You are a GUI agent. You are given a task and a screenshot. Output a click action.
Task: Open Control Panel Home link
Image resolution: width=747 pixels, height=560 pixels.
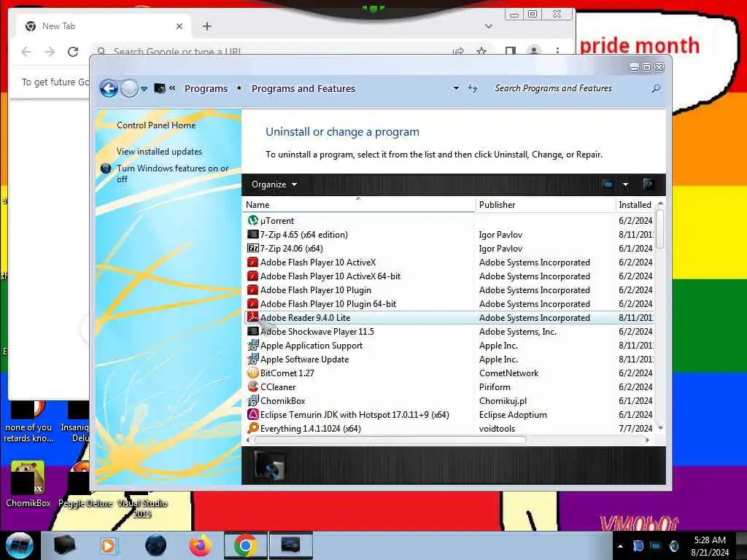(x=156, y=125)
